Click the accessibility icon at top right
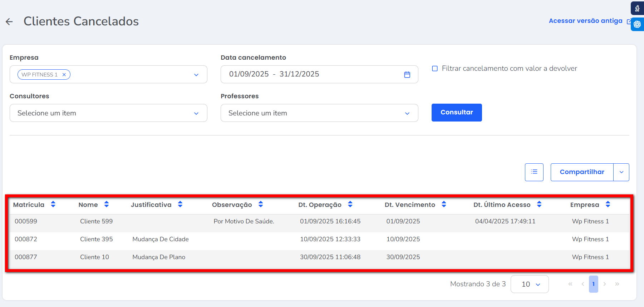 pos(637,8)
